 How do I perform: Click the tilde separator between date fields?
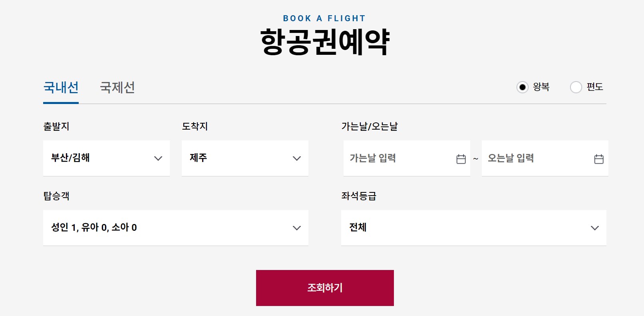pyautogui.click(x=476, y=159)
